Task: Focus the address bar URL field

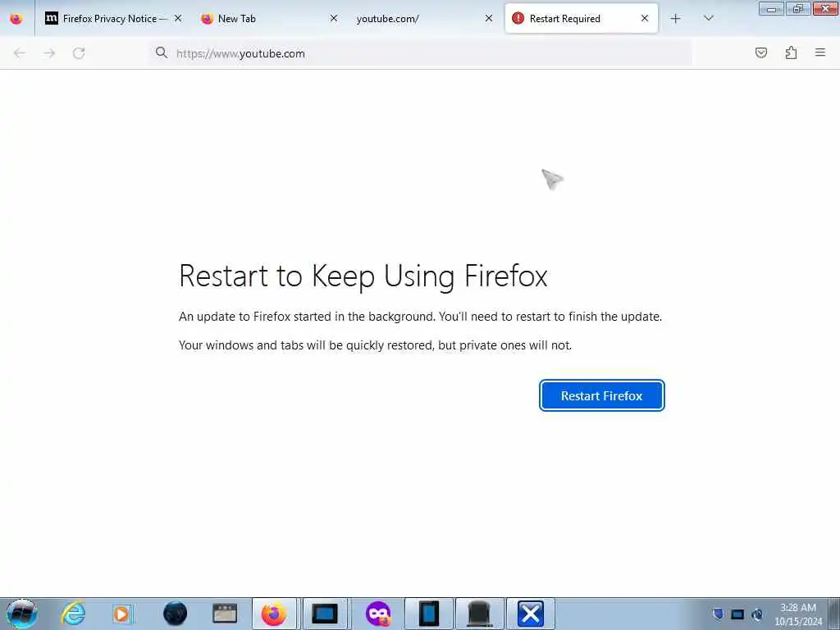Action: 421,53
